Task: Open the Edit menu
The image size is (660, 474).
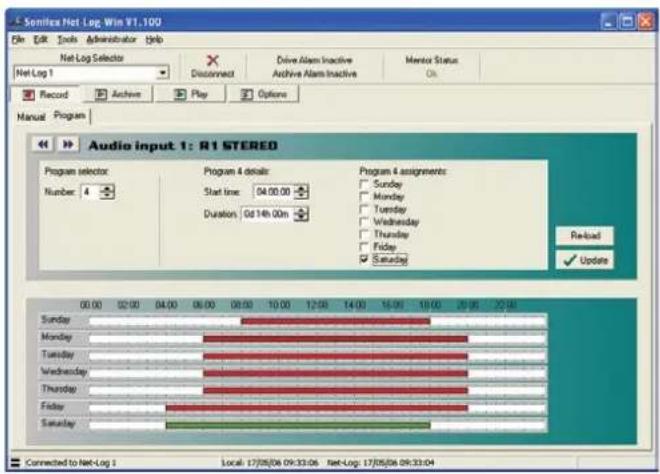Action: click(40, 40)
